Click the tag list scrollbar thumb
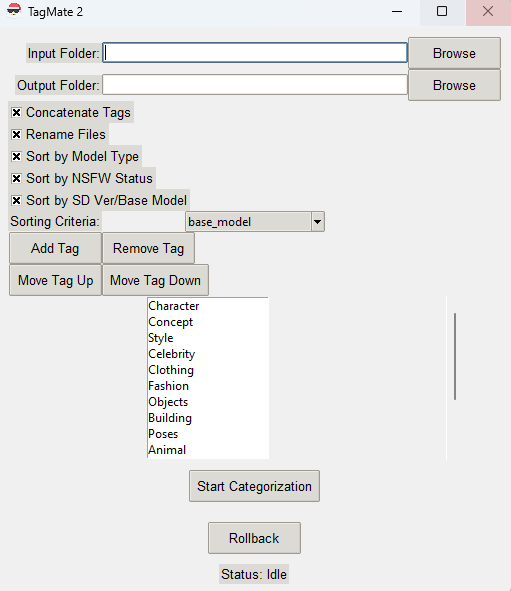 [455, 356]
